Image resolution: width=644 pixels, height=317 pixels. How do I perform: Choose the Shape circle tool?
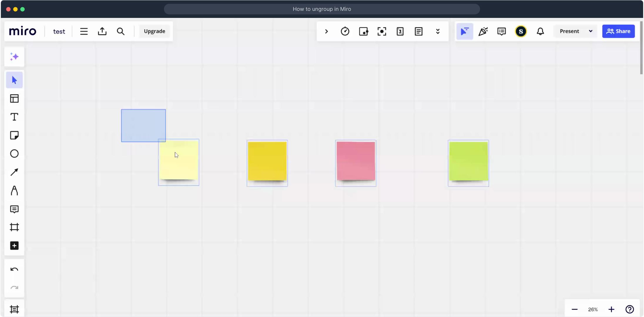[14, 154]
